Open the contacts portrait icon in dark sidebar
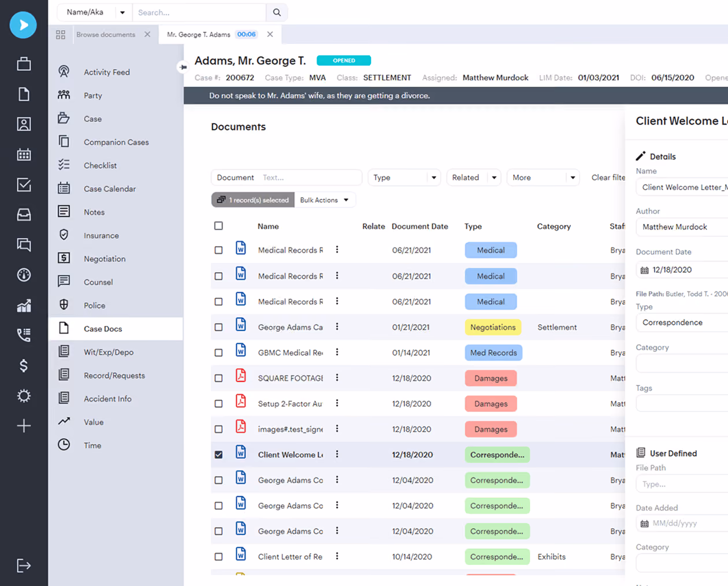 (24, 124)
